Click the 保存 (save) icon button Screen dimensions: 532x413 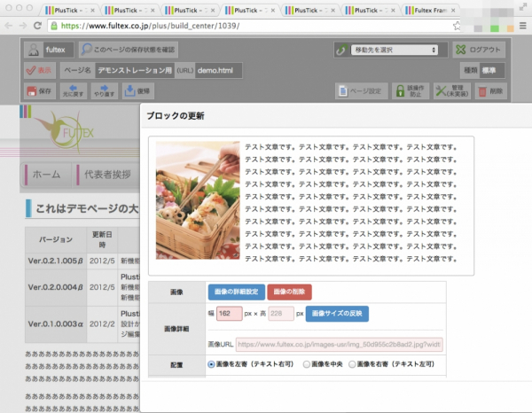40,90
